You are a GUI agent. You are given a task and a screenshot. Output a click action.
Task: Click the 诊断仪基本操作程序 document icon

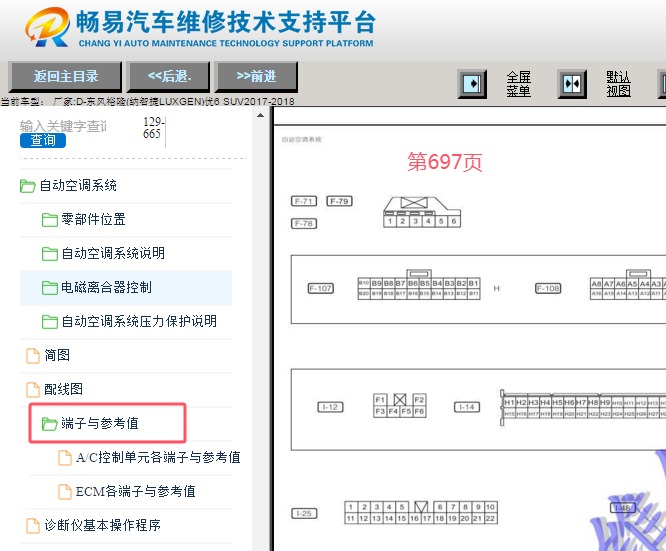point(33,526)
